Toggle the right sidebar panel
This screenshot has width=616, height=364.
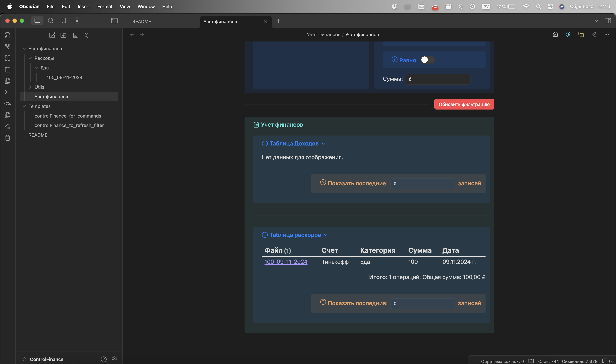click(x=608, y=21)
